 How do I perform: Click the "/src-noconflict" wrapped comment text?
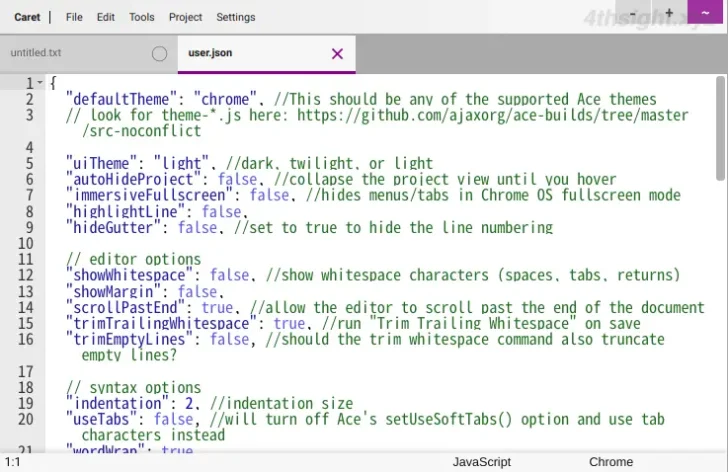(x=141, y=131)
